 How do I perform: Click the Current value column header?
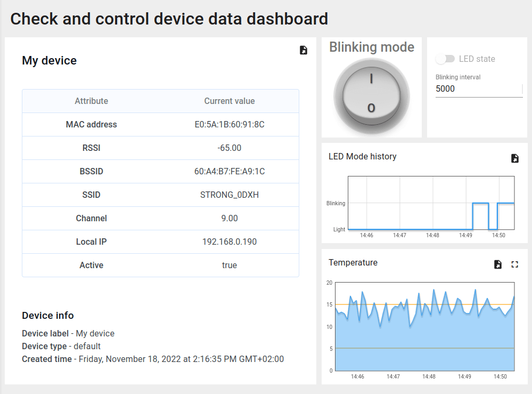coord(229,101)
